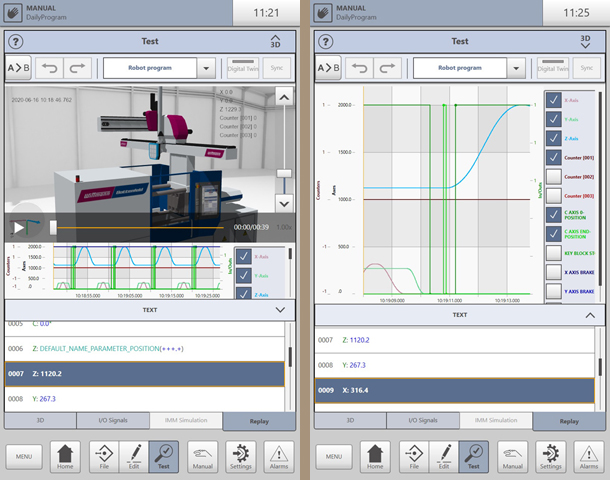Enable KEY BLOCK checkbox in right legend
Image resolution: width=610 pixels, height=480 pixels.
click(554, 253)
